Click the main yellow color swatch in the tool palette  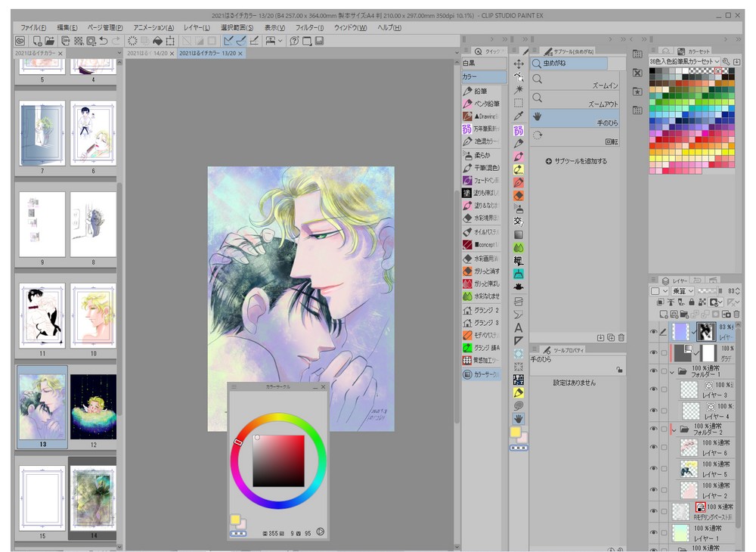(x=516, y=432)
